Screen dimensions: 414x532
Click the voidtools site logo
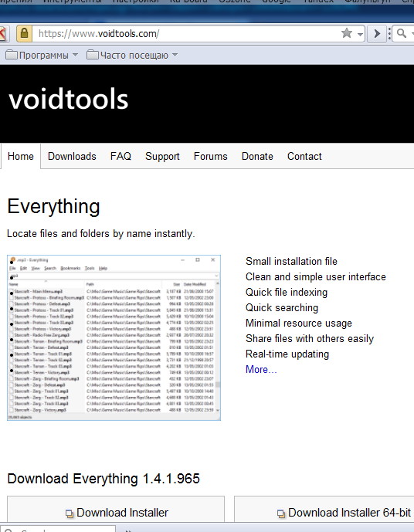(x=69, y=100)
